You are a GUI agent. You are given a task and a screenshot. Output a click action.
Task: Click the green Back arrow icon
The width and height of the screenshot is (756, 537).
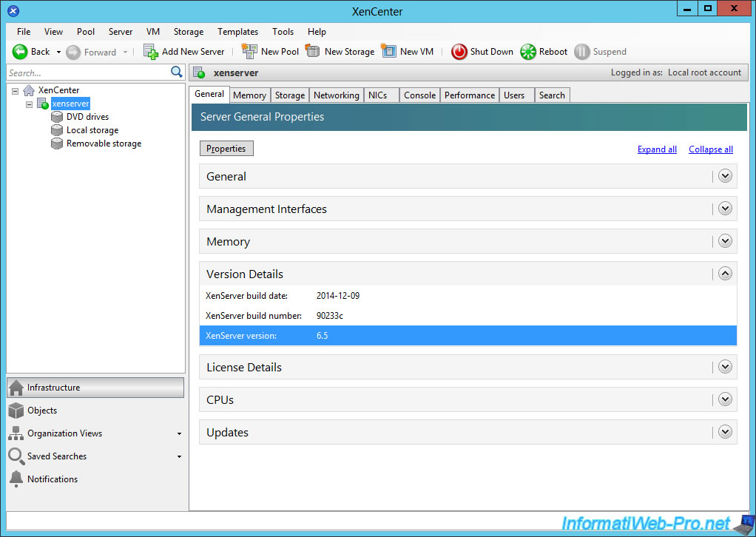click(x=20, y=52)
